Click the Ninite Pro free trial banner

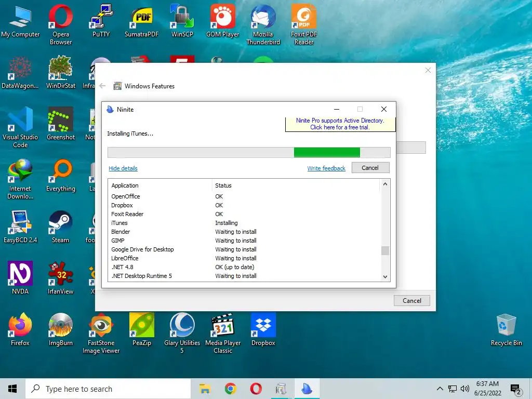340,124
